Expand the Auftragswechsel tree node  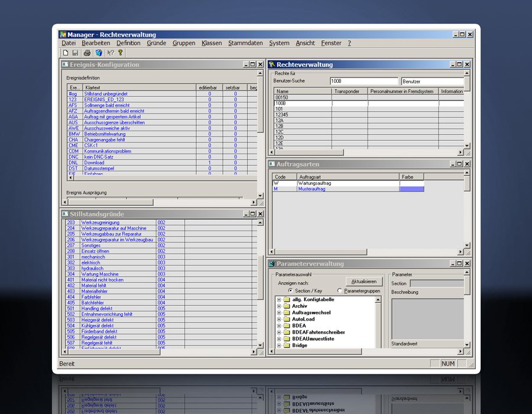click(278, 313)
